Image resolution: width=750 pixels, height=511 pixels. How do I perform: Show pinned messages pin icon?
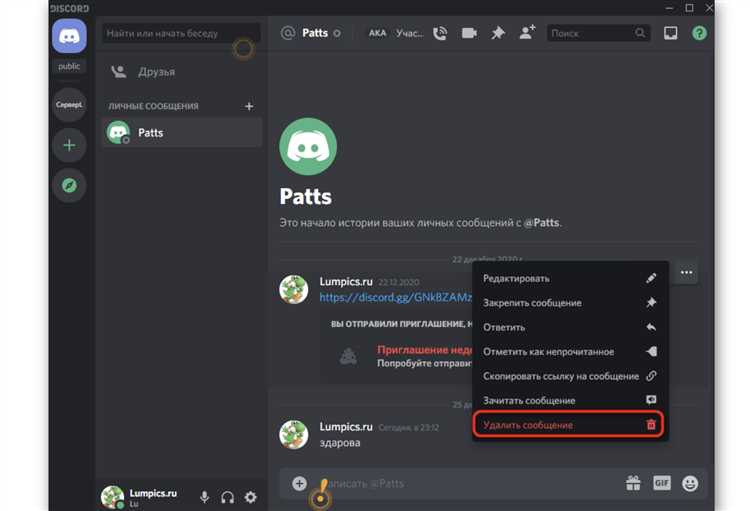coord(498,33)
